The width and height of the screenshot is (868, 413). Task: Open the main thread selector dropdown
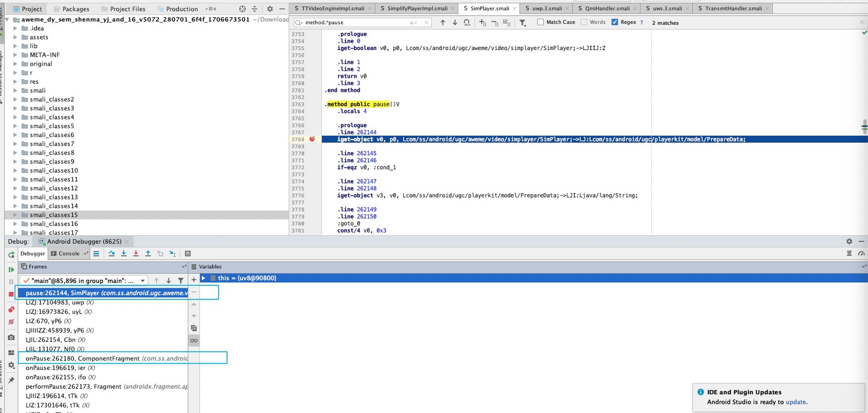(x=142, y=281)
